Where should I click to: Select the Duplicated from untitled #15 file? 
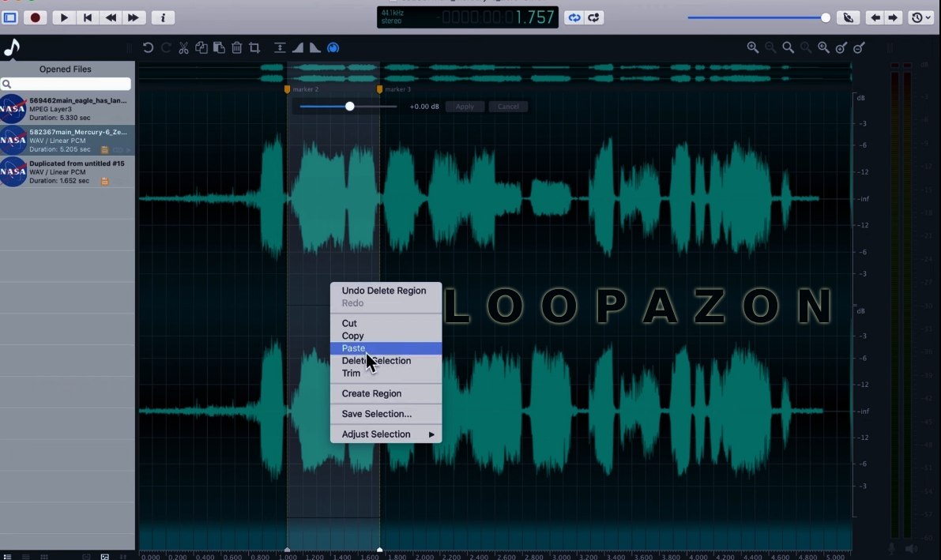[67, 171]
